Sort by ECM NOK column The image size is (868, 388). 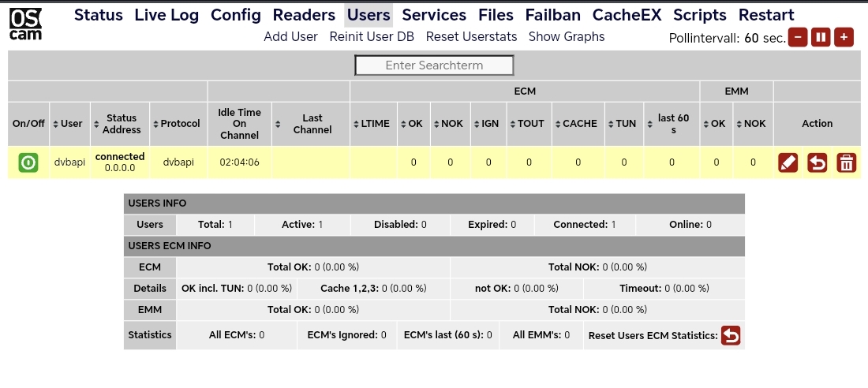pyautogui.click(x=450, y=124)
